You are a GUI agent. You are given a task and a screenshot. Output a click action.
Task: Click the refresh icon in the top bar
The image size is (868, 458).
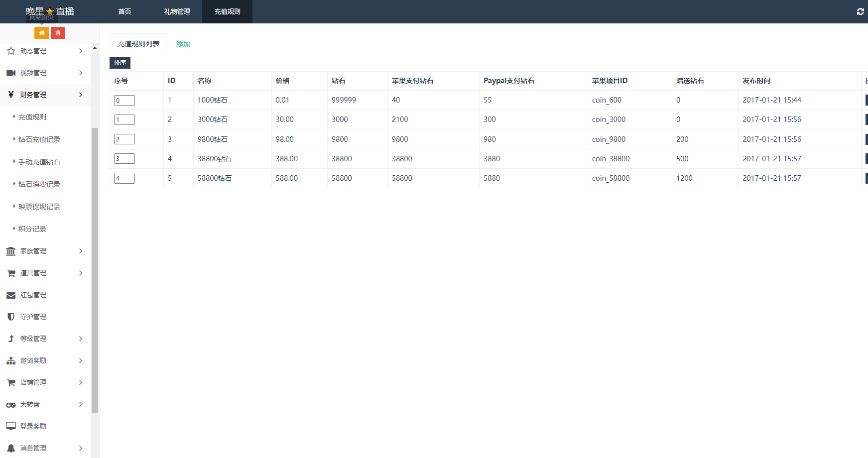click(x=860, y=11)
